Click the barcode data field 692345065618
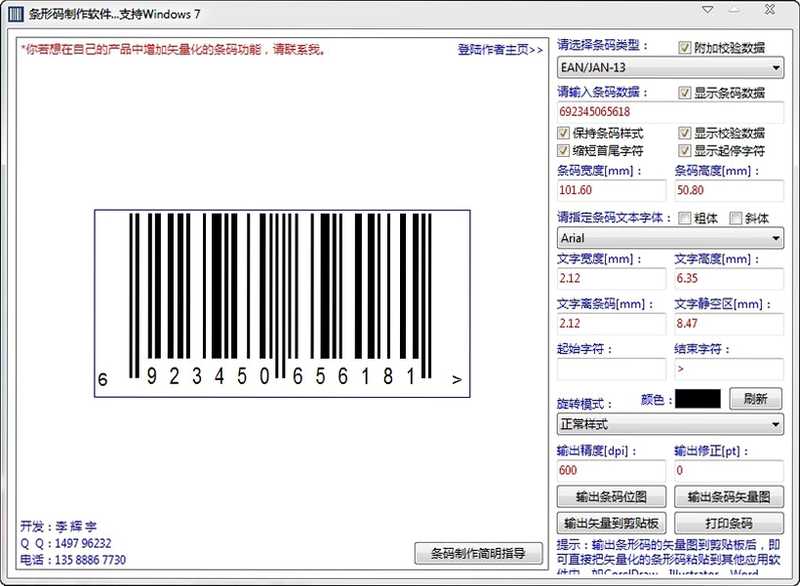The width and height of the screenshot is (800, 586). [x=670, y=112]
